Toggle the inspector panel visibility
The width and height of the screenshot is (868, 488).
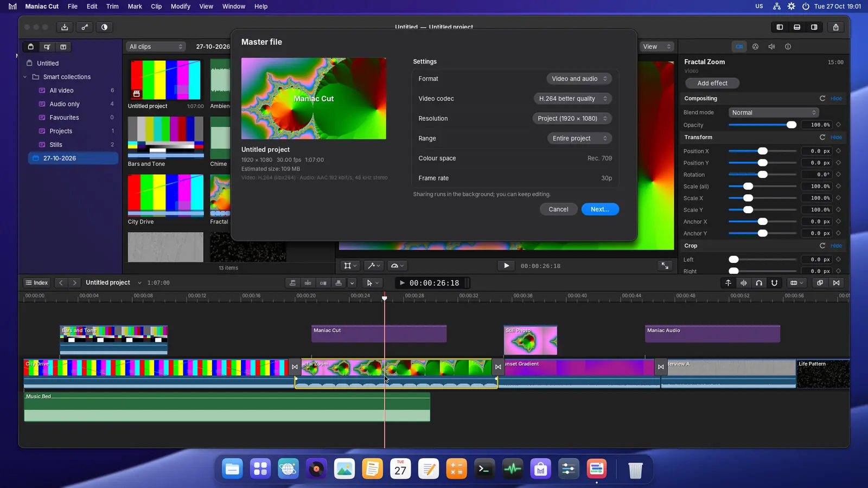point(814,27)
